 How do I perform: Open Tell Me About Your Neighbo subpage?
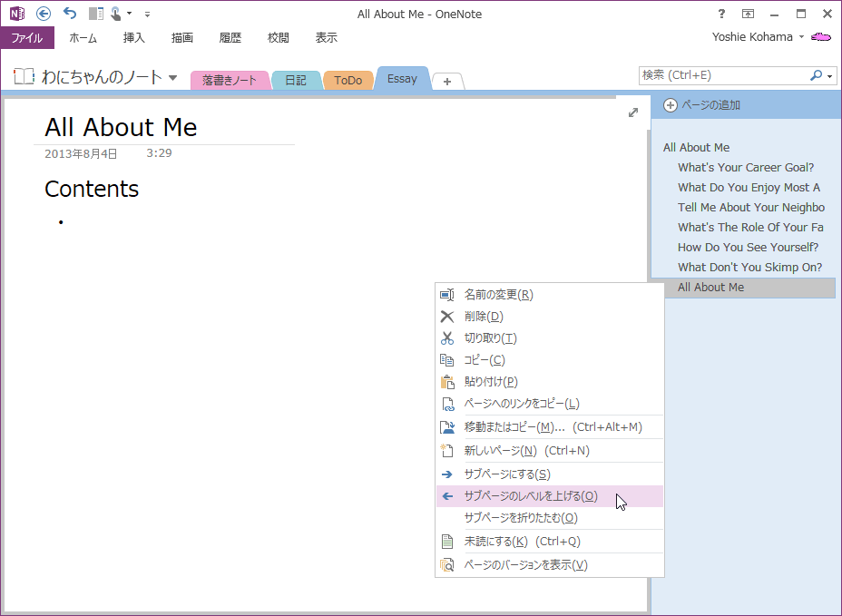750,207
